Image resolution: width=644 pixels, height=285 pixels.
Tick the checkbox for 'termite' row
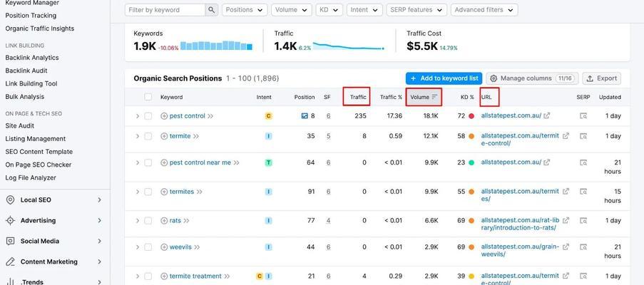148,136
